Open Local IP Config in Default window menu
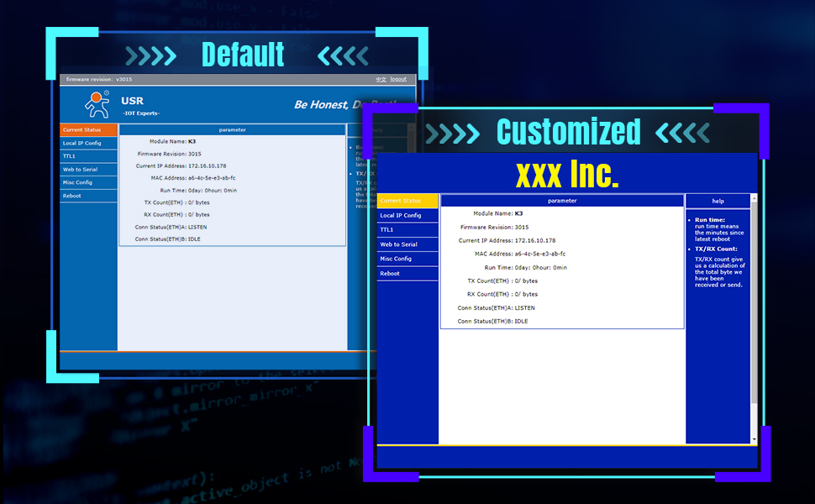The height and width of the screenshot is (504, 815). [88, 143]
